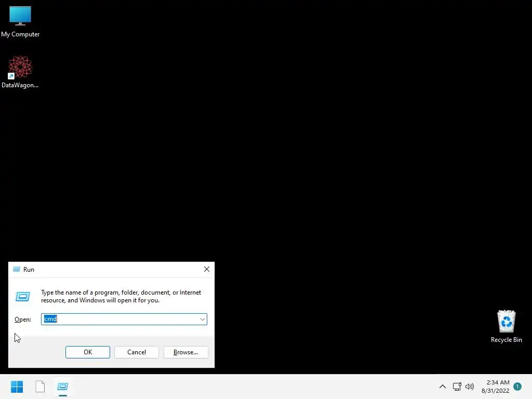Open the Windows Start menu
The width and height of the screenshot is (532, 399).
(x=17, y=387)
